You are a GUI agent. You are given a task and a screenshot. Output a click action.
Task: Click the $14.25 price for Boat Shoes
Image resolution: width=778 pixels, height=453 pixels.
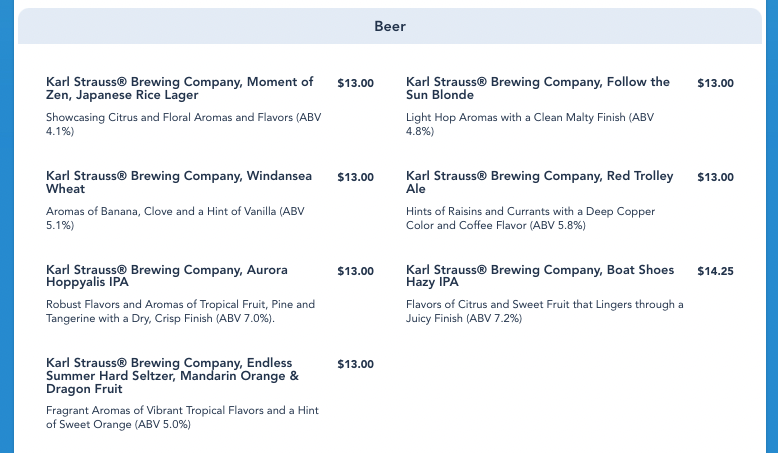tap(715, 271)
